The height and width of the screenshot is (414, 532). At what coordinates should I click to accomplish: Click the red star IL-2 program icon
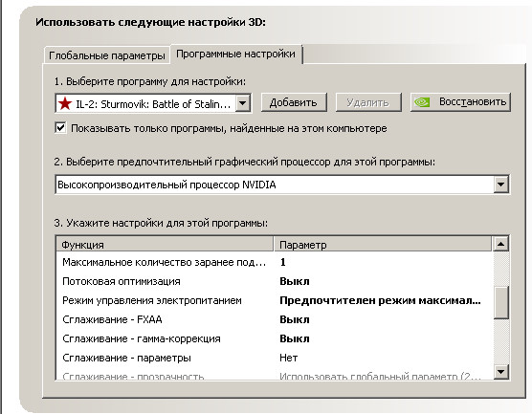[x=65, y=103]
